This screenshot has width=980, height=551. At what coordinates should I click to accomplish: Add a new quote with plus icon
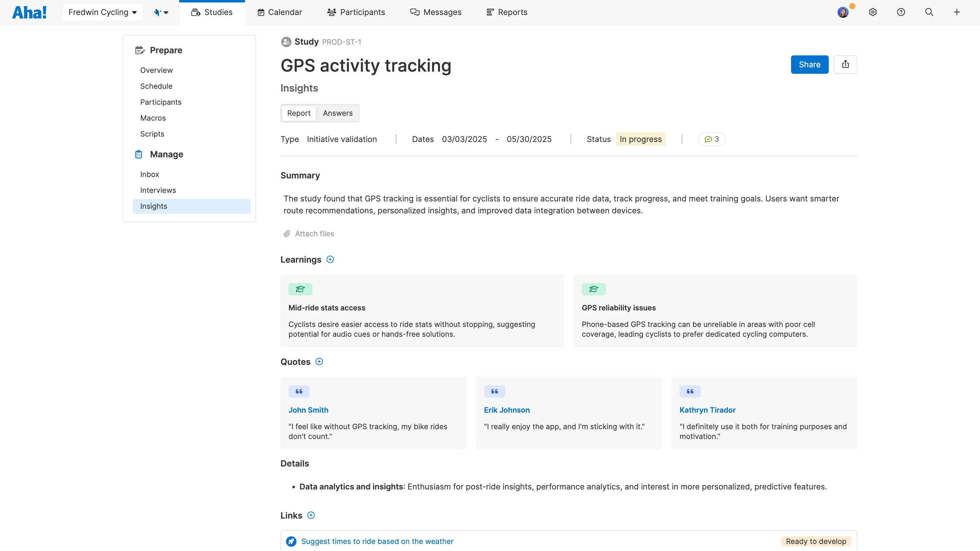point(319,362)
